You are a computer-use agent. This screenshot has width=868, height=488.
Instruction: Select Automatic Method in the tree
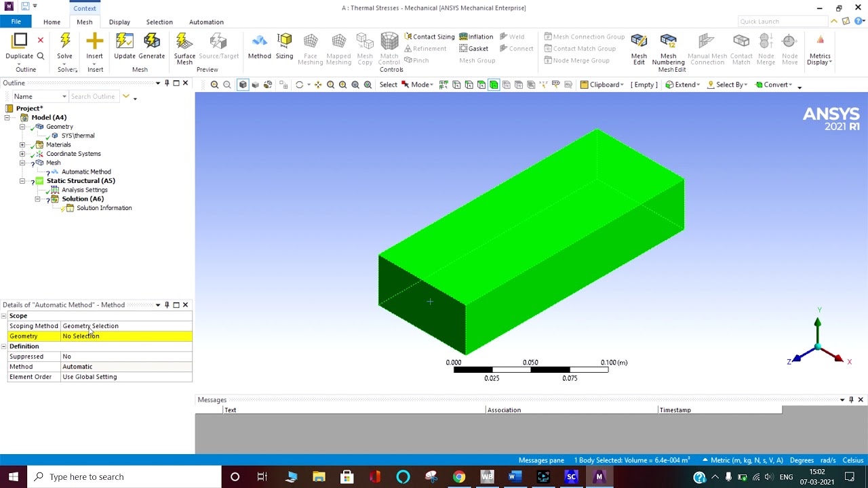(86, 172)
